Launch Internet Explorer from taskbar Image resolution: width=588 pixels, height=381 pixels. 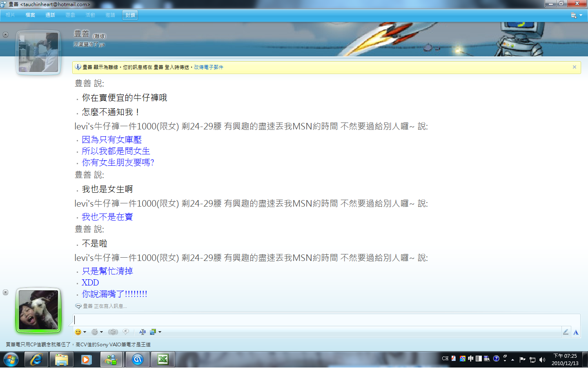[x=36, y=360]
